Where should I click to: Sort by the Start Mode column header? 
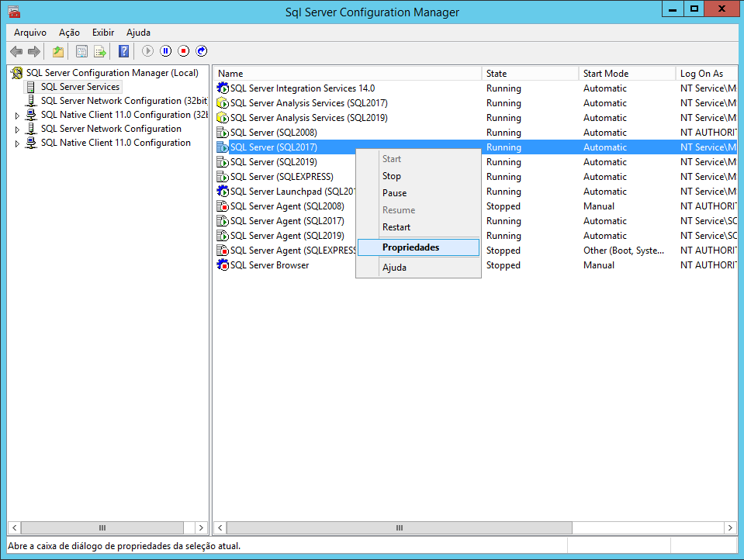pyautogui.click(x=627, y=74)
